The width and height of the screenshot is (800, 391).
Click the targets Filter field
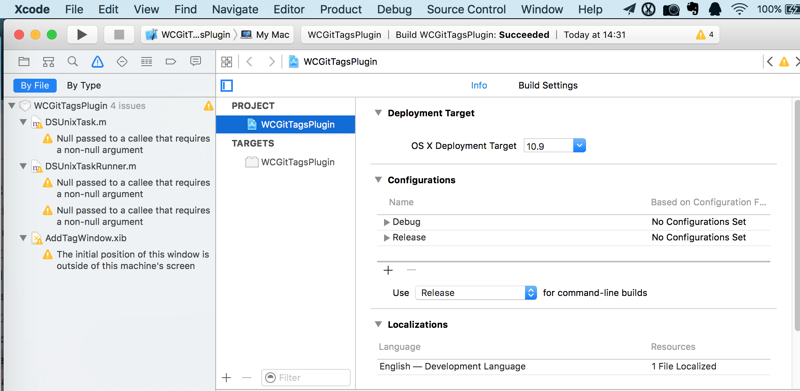(x=306, y=378)
